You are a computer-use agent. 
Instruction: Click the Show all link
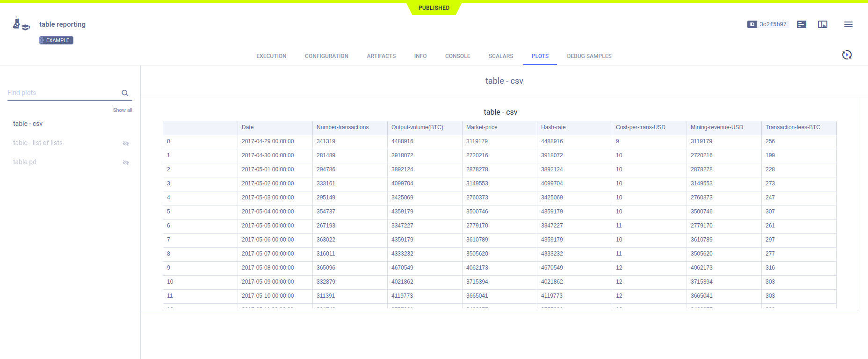[123, 110]
